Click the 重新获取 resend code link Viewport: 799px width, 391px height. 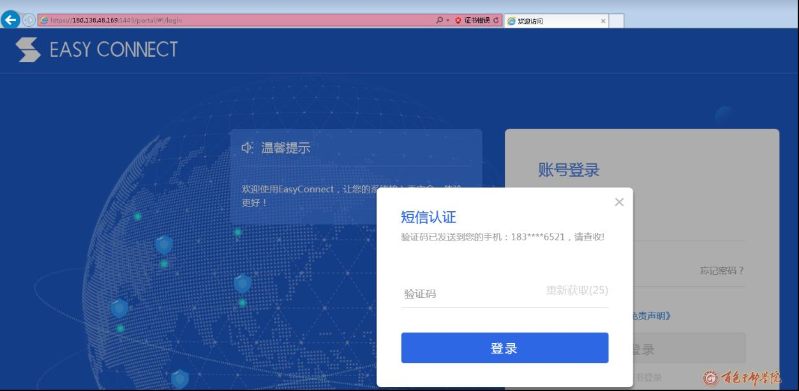click(577, 290)
